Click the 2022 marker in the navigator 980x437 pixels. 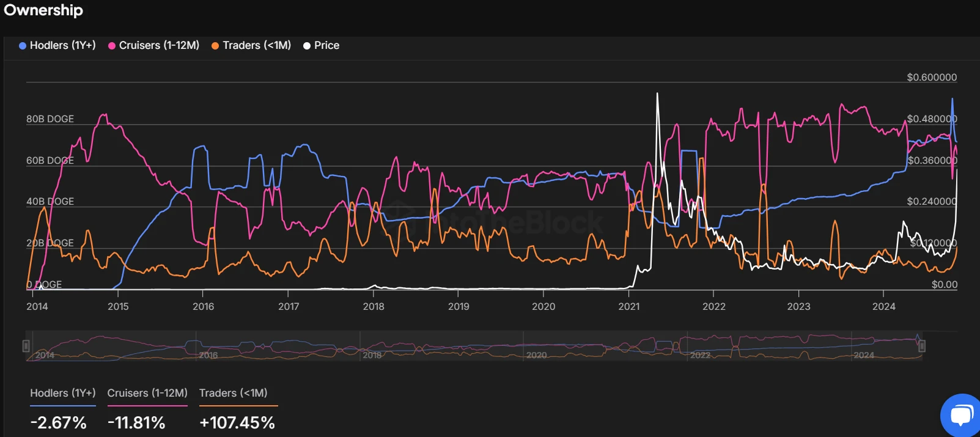700,355
